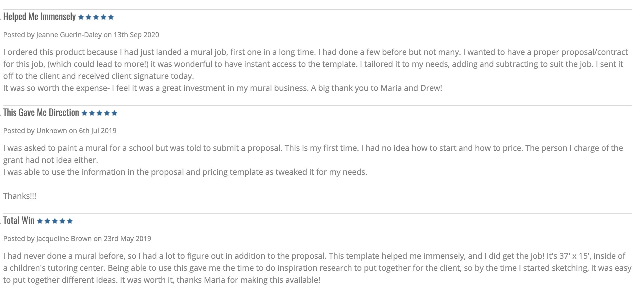
Task: Click middle star of This Gave Me Direction rating
Action: point(99,113)
